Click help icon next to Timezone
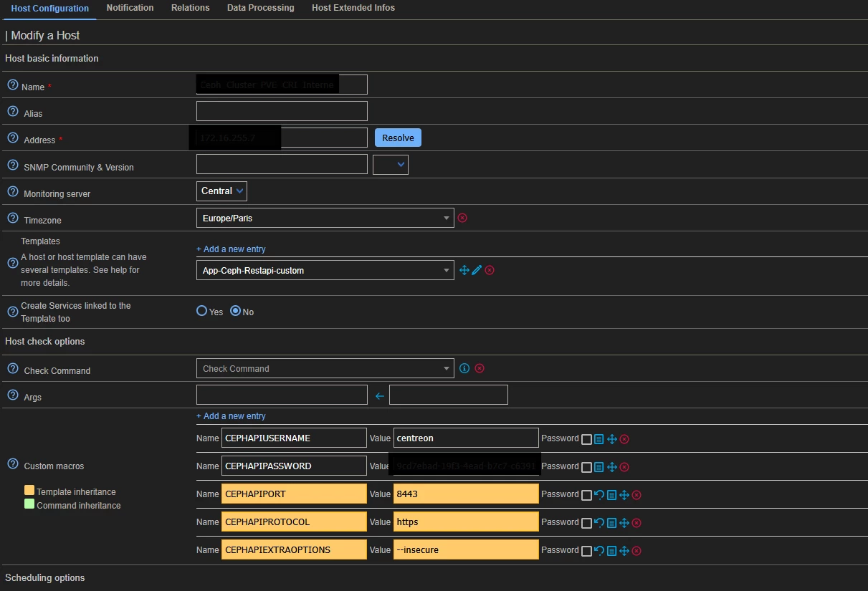Viewport: 868px width, 591px height. pos(12,218)
